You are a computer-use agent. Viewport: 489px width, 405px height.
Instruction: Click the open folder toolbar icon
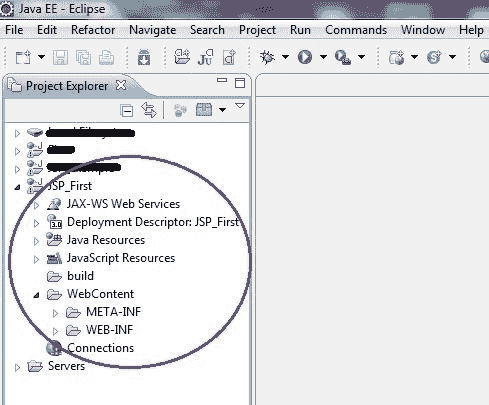[182, 57]
